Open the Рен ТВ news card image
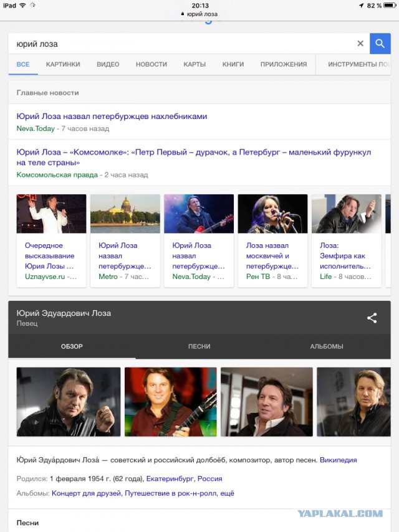 tap(272, 214)
